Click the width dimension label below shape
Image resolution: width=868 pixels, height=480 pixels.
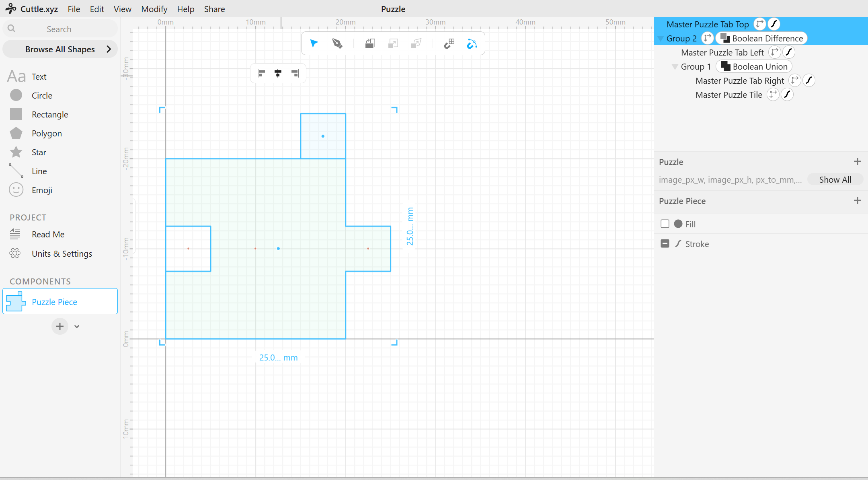278,357
